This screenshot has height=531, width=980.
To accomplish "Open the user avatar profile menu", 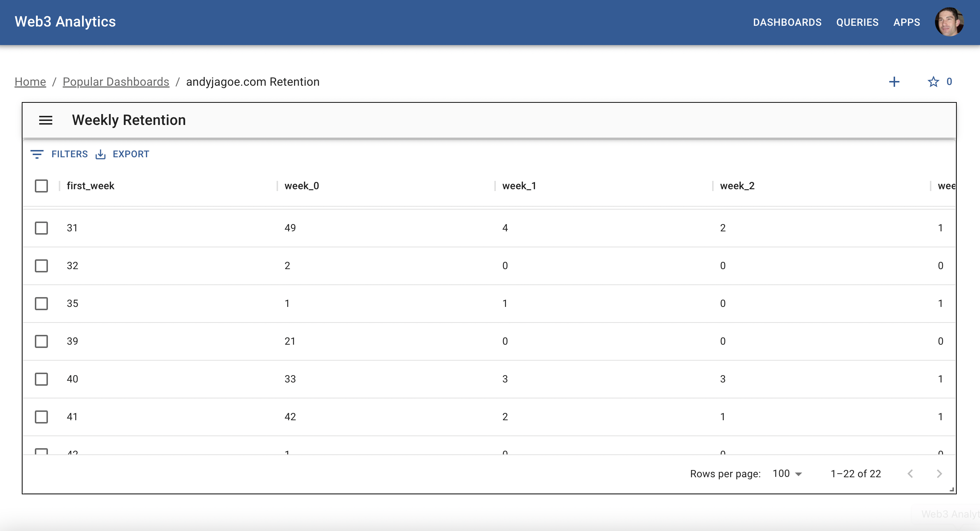I will (949, 22).
